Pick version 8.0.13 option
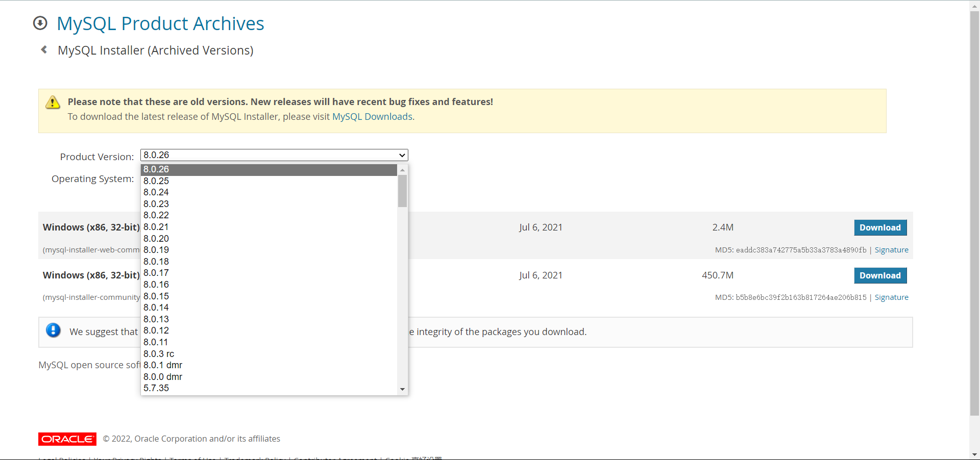The height and width of the screenshot is (460, 980). 269,319
